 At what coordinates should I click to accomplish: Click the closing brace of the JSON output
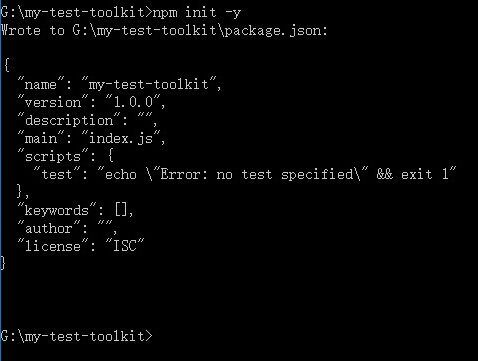click(3, 263)
